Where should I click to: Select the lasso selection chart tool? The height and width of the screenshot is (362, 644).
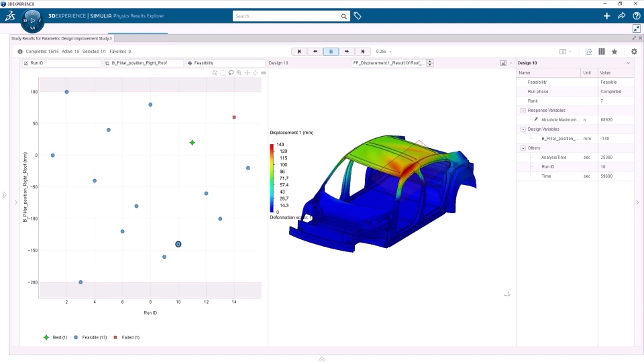click(x=231, y=72)
